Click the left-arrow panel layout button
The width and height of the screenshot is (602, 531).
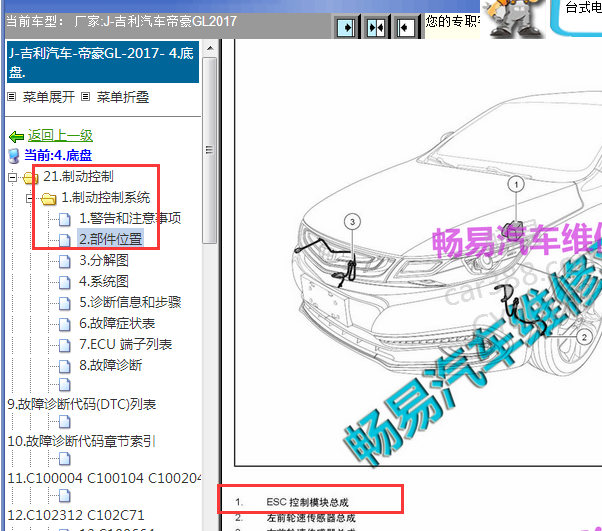pos(405,27)
